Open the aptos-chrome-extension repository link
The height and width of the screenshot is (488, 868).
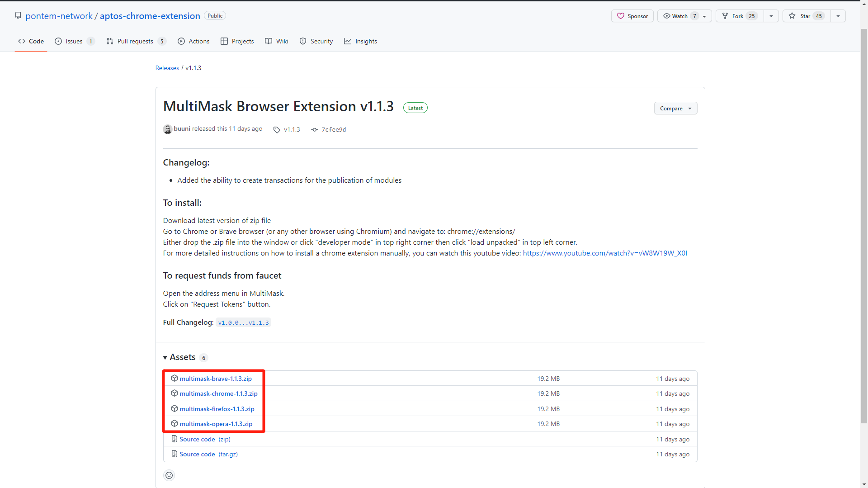150,16
